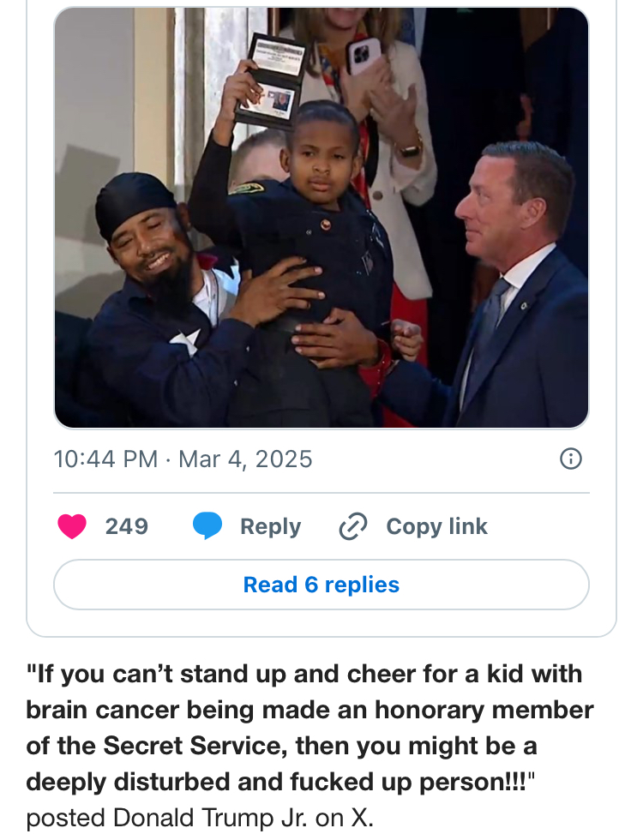This screenshot has width=643, height=840.
Task: Select the 249 likes count
Action: pos(127,526)
